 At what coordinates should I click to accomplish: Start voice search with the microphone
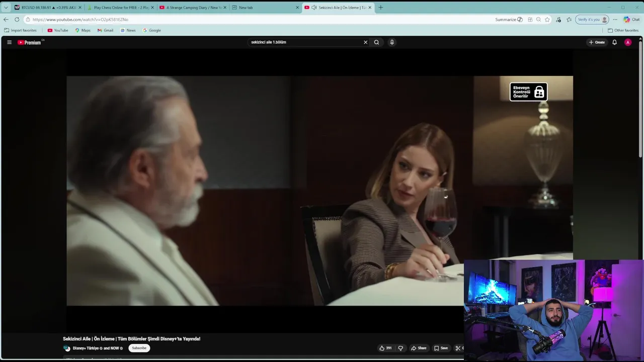tap(391, 42)
